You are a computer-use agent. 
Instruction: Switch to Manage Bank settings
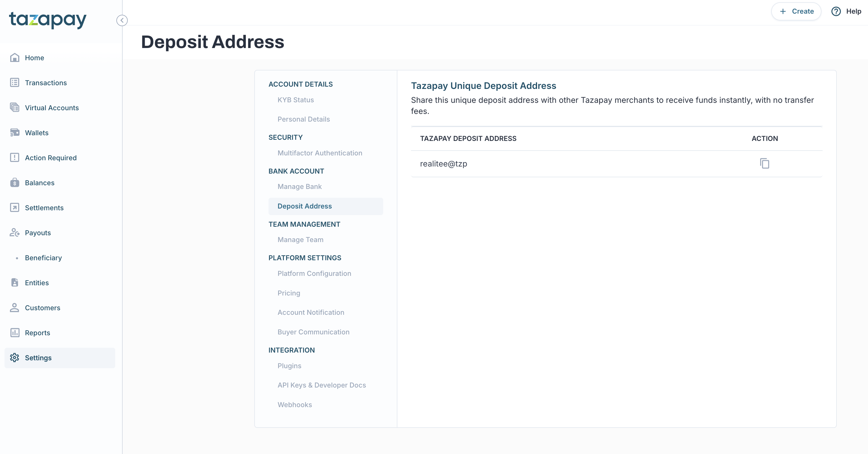(x=299, y=186)
